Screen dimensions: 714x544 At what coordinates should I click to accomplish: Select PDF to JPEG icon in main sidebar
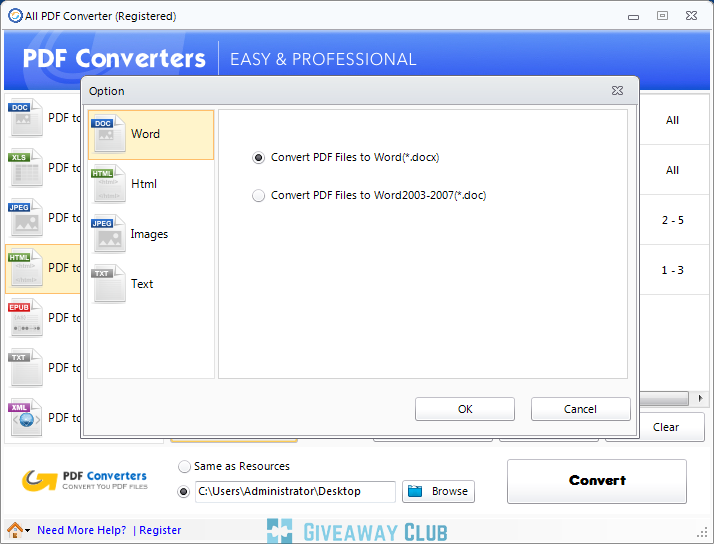(26, 218)
